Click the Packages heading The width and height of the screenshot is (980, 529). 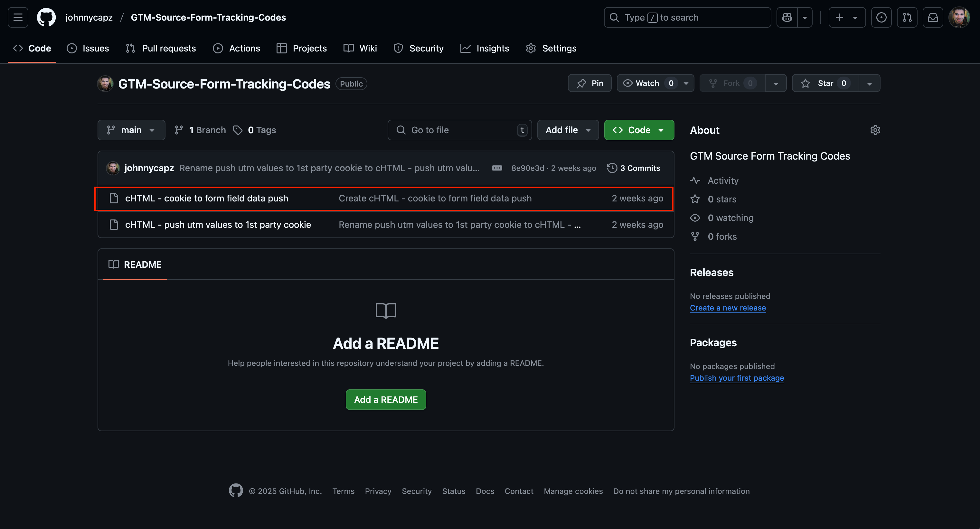pos(713,342)
